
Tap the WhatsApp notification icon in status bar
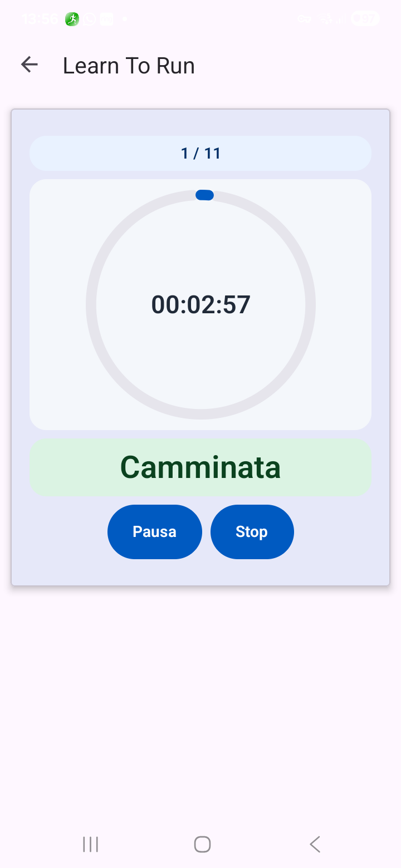pyautogui.click(x=89, y=19)
